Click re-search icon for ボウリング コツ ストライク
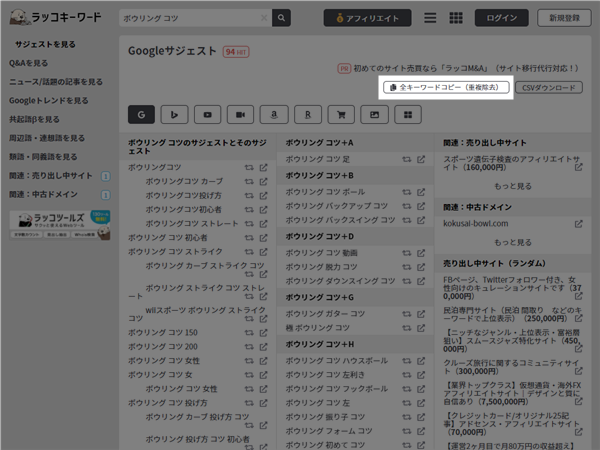The image size is (600, 450). coord(249,252)
